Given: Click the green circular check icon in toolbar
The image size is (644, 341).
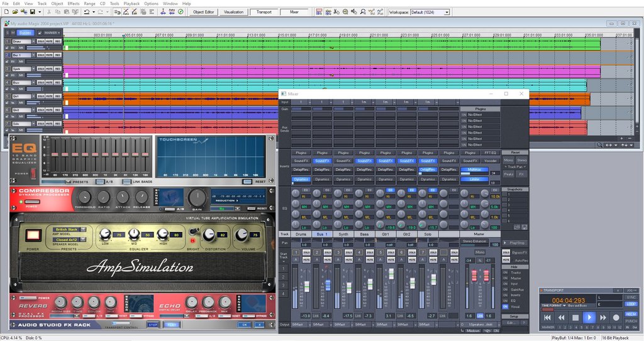Looking at the screenshot, I should coord(180,12).
